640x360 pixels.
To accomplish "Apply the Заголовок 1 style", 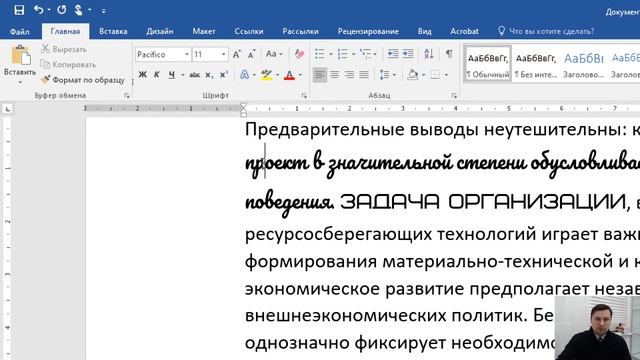I will 584,64.
